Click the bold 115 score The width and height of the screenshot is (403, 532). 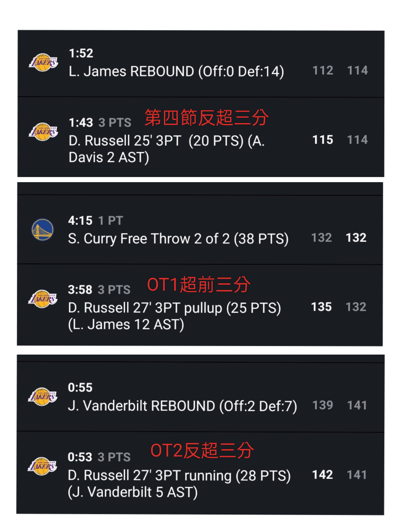click(323, 140)
